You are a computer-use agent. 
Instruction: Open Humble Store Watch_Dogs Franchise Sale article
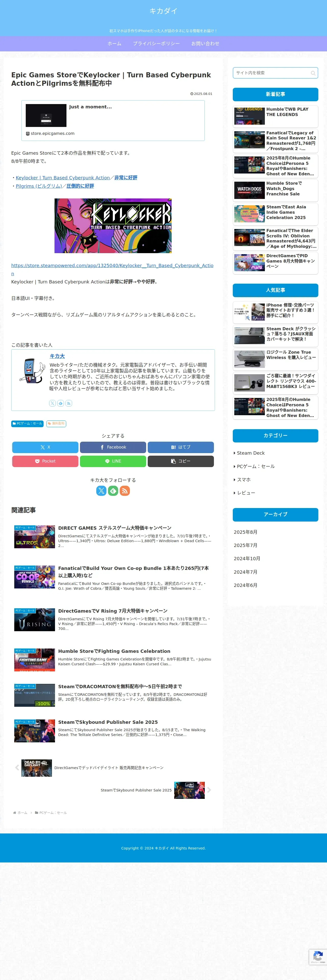(275, 190)
